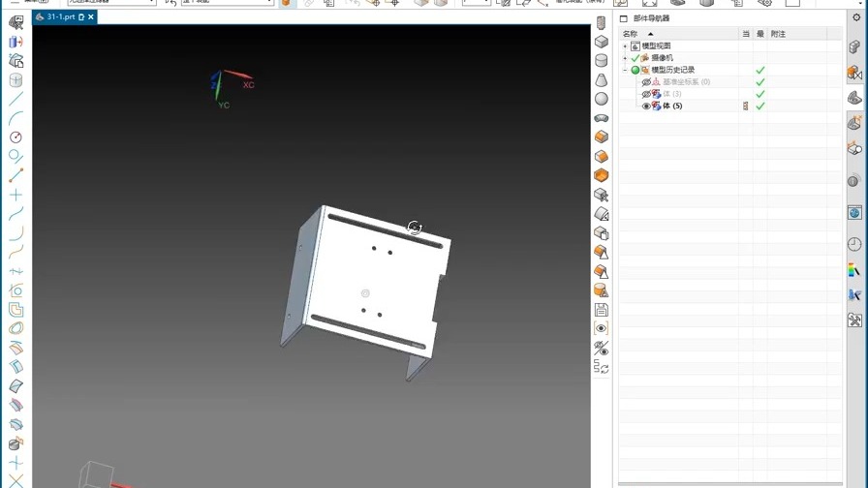Select the Arc curve tool
The width and height of the screenshot is (868, 488).
pyautogui.click(x=15, y=118)
